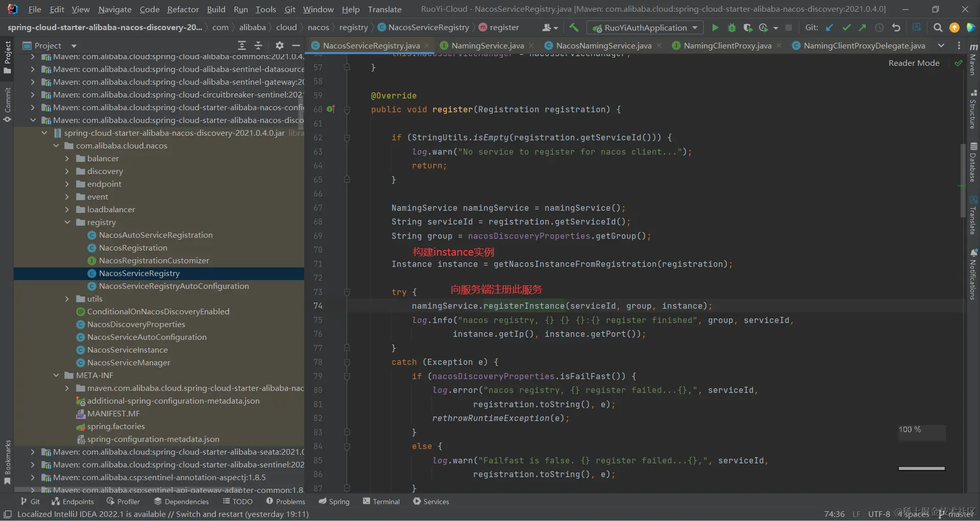
Task: Open Git history clock icon
Action: 879,28
